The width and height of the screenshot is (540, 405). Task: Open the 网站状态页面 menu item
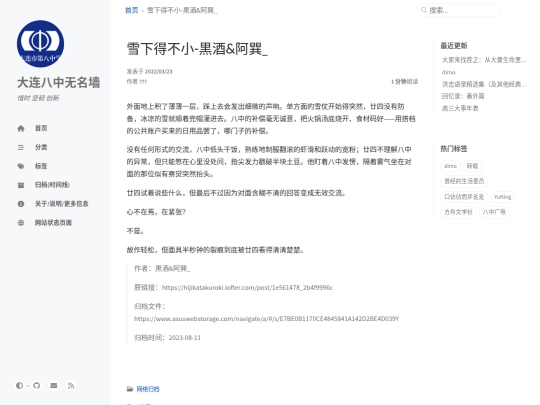53,223
